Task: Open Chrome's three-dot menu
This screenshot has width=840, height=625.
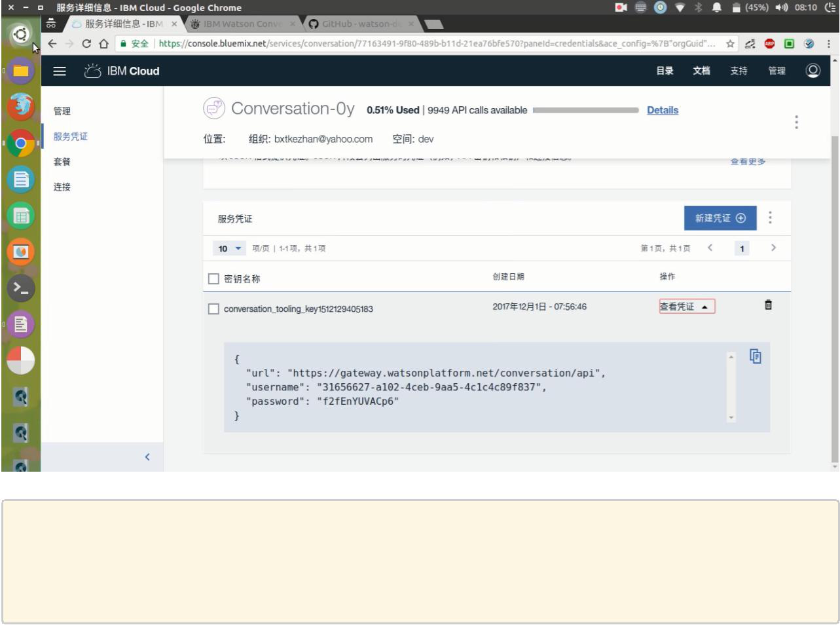Action: point(828,44)
